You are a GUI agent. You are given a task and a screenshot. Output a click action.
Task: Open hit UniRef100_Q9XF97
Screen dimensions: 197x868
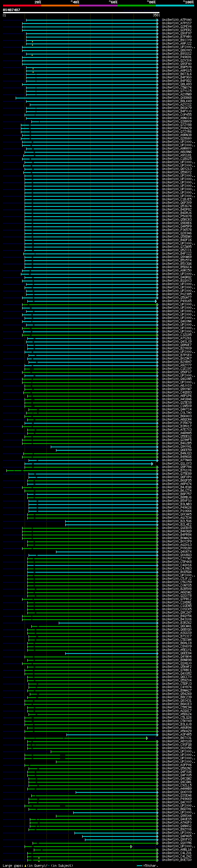click(x=176, y=33)
